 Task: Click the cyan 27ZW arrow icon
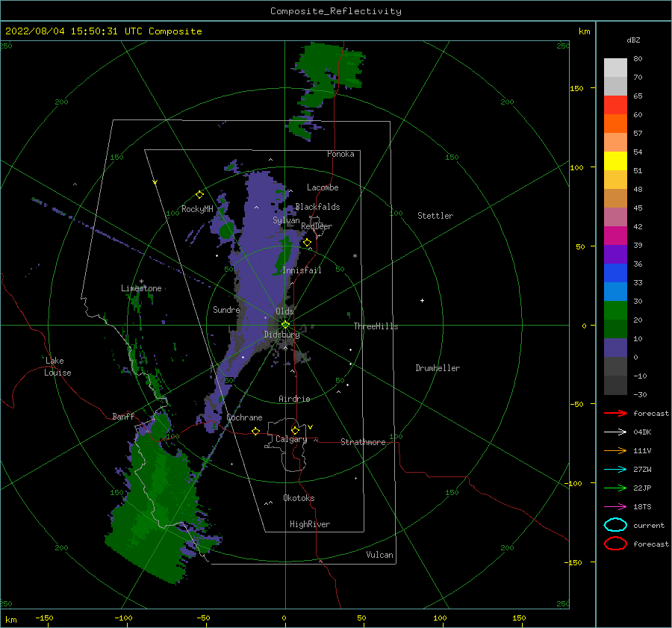point(615,470)
